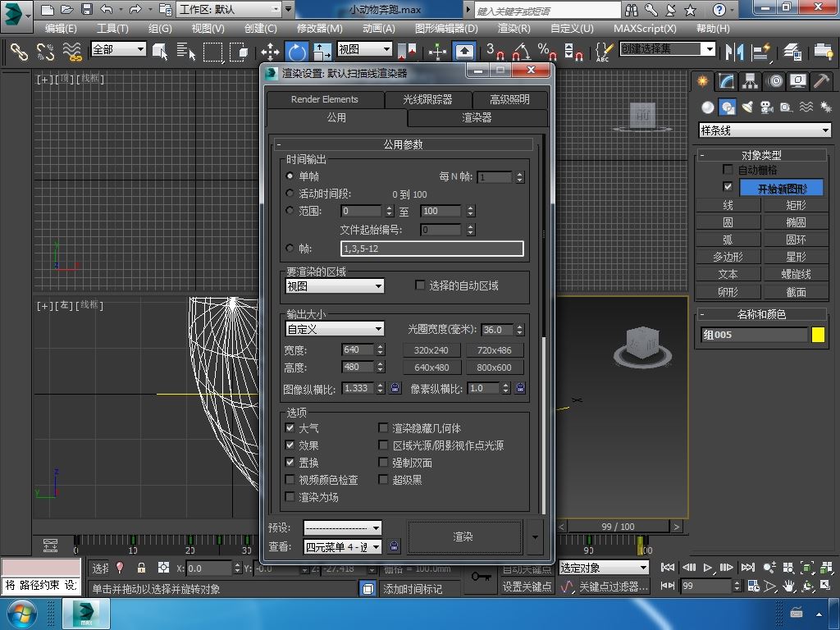This screenshot has width=840, height=630.
Task: Select the 范围 radio button
Action: click(x=290, y=211)
